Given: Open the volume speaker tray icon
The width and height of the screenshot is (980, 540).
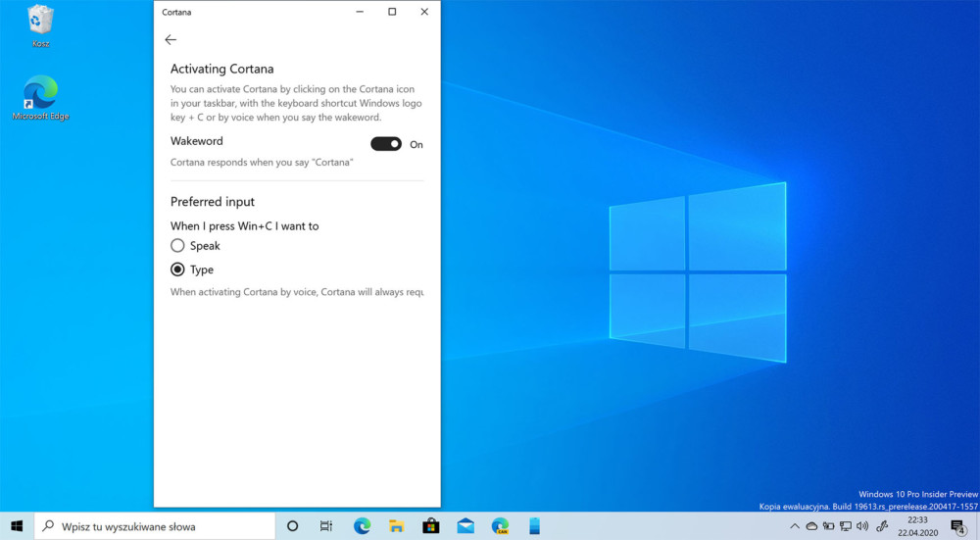Looking at the screenshot, I should pos(863,526).
